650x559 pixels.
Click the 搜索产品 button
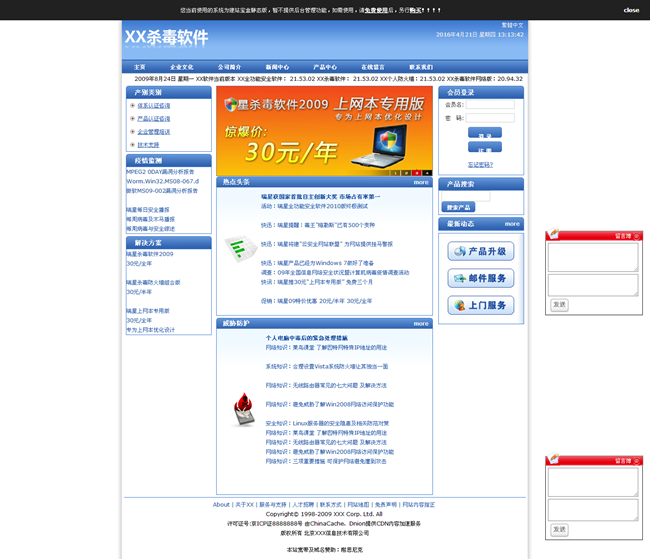click(458, 207)
